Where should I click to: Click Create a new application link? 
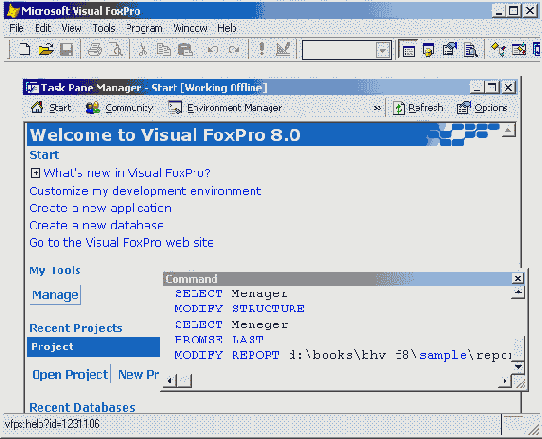click(x=100, y=208)
